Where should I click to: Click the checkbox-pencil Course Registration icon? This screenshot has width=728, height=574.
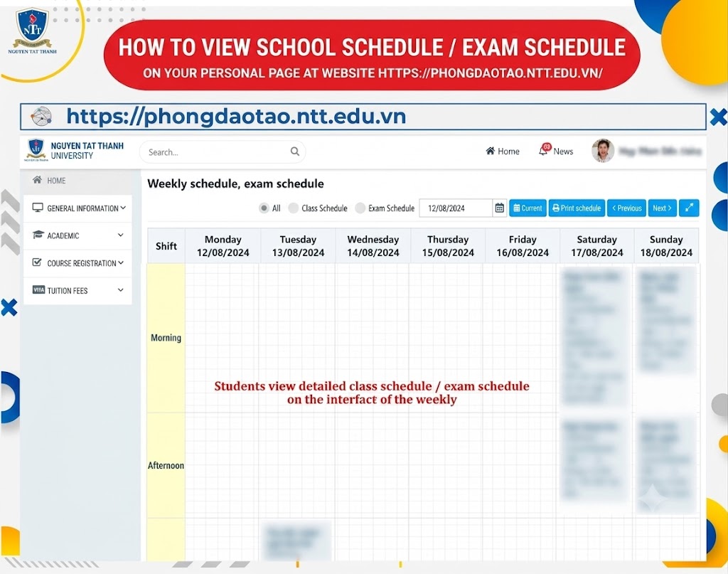[37, 262]
